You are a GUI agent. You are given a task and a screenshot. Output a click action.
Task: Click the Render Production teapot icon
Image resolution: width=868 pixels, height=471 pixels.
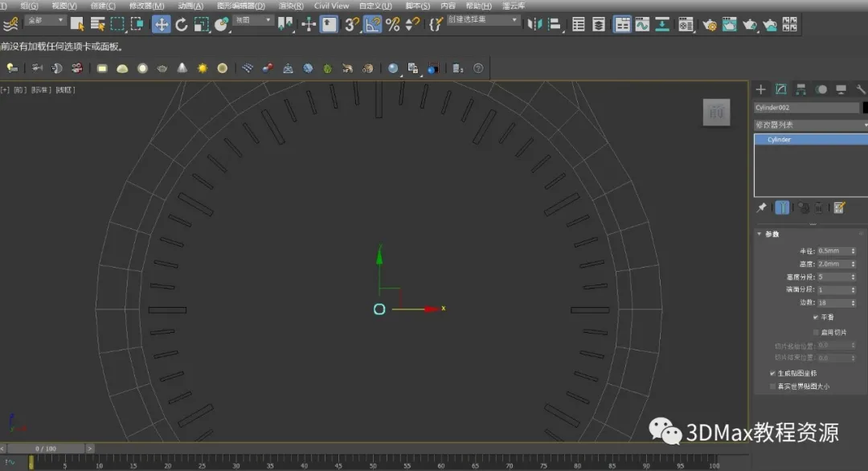(x=750, y=24)
